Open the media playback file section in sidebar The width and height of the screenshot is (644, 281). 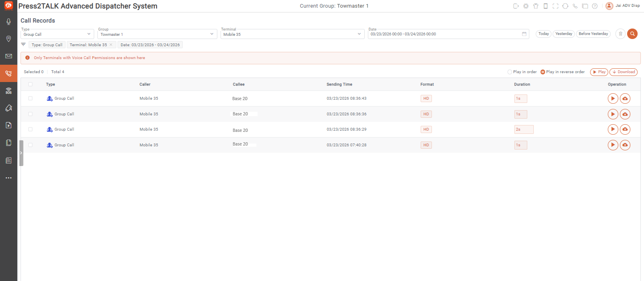8,125
